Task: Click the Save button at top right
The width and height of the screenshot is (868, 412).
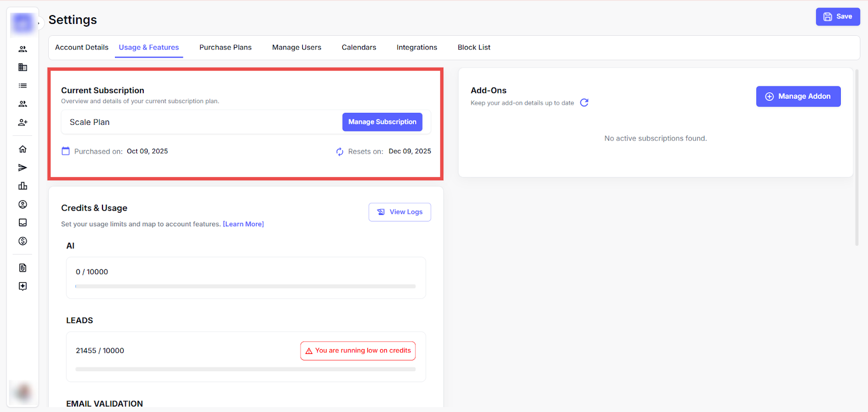Action: (x=838, y=17)
